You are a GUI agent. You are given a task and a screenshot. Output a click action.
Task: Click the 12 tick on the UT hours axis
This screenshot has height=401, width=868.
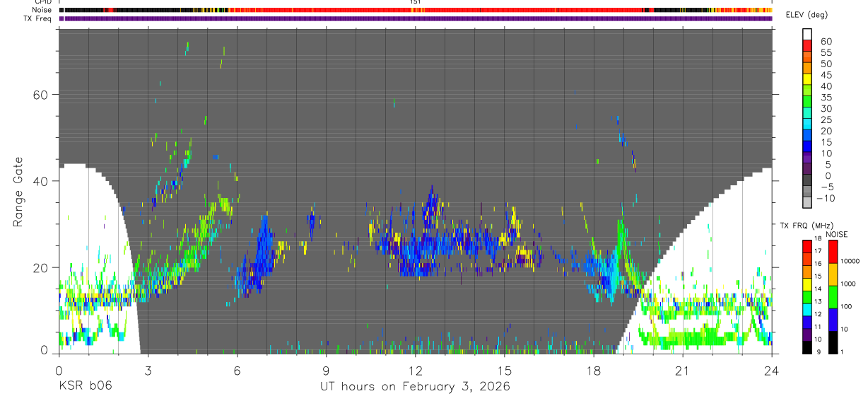(x=416, y=370)
